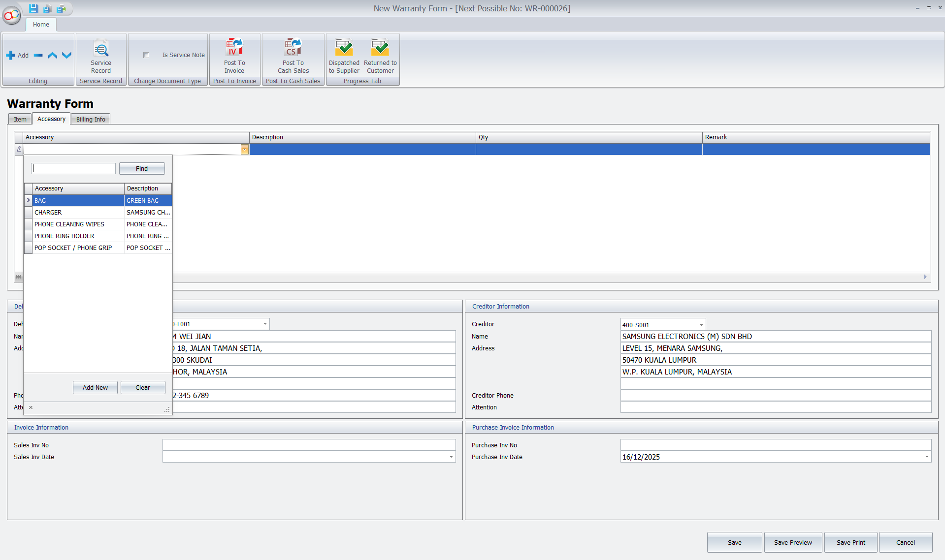Enable the Is Service Note checkbox
945x560 pixels.
146,55
